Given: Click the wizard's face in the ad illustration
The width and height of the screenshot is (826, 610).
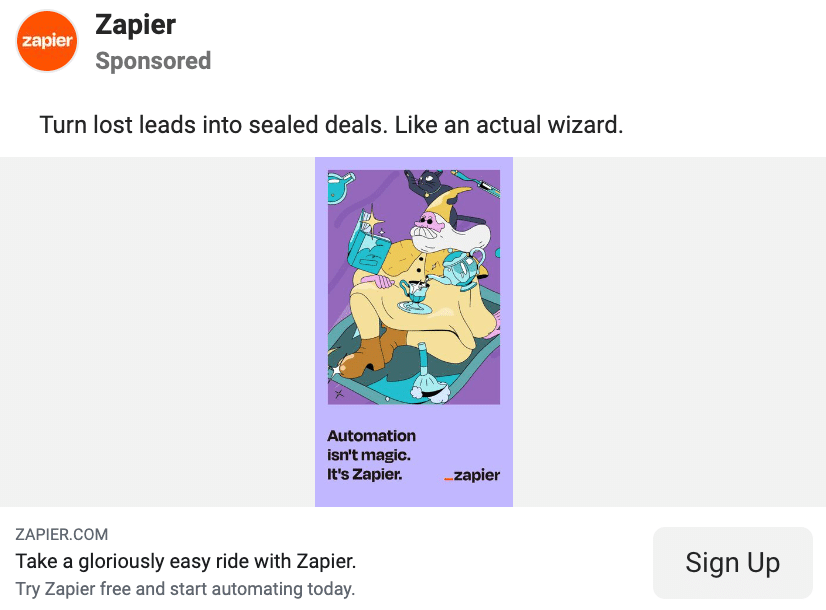Looking at the screenshot, I should pos(428,228).
